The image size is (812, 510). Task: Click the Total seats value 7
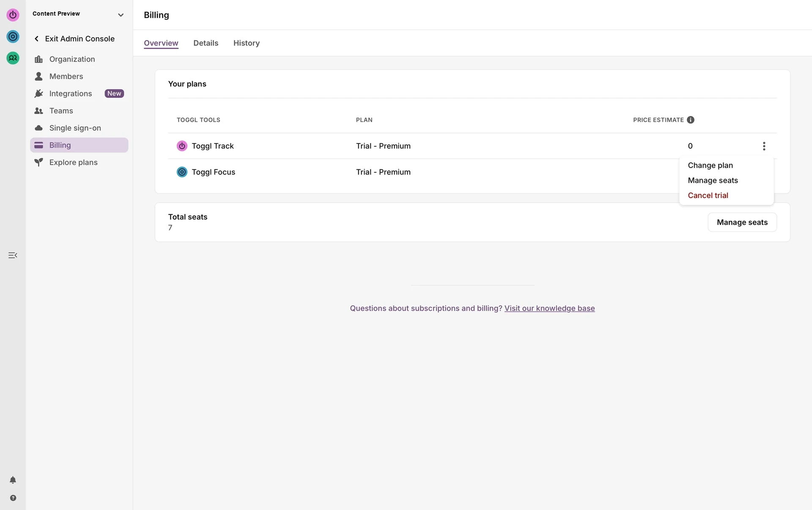tap(170, 228)
